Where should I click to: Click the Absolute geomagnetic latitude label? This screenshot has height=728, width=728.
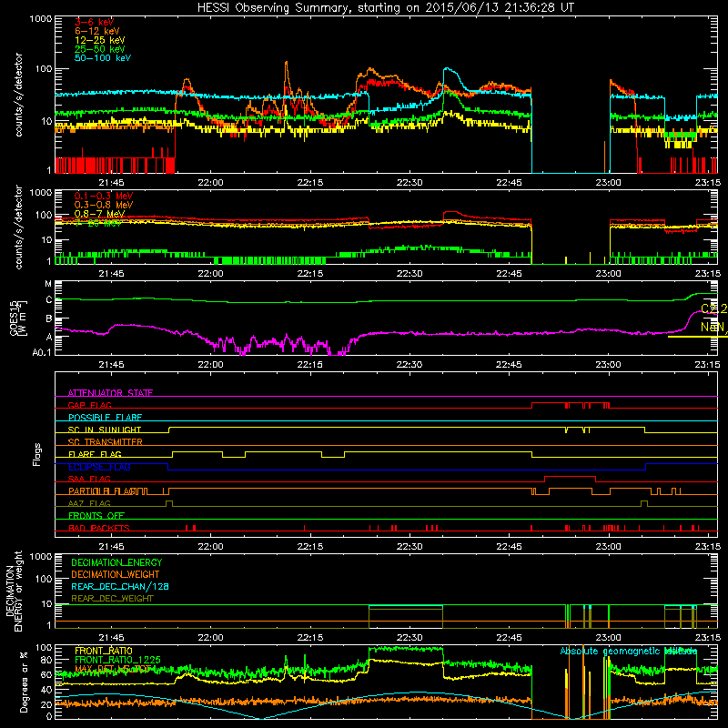(629, 652)
